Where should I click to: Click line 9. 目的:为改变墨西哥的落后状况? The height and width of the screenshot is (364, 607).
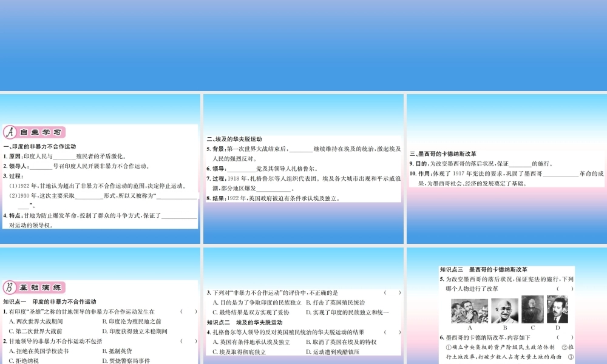(481, 164)
